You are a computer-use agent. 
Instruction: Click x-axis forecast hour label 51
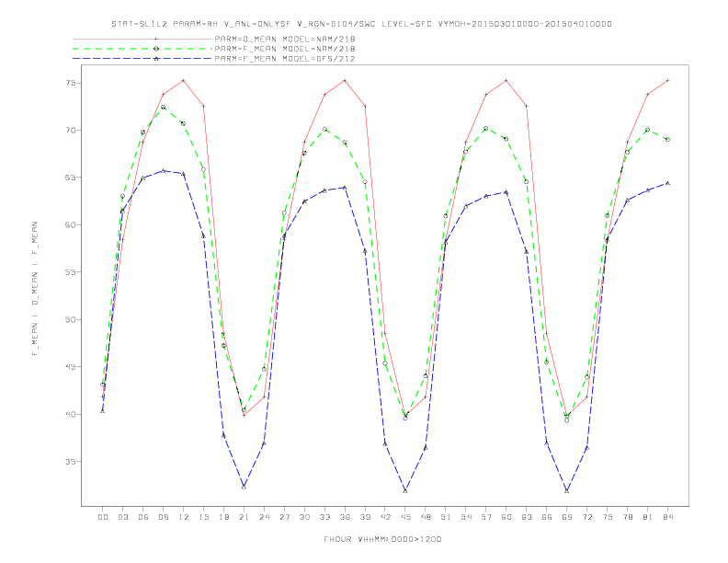coord(446,517)
